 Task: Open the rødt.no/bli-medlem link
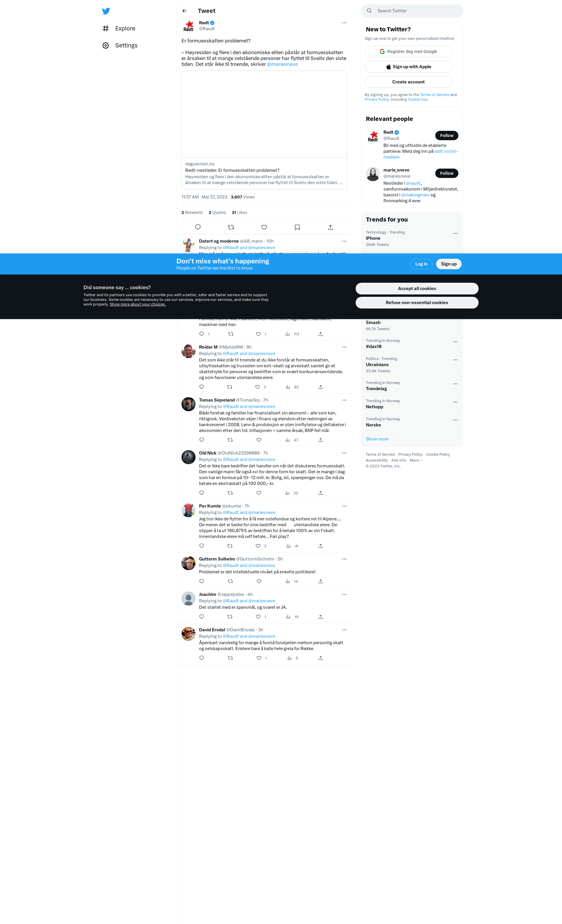(421, 154)
